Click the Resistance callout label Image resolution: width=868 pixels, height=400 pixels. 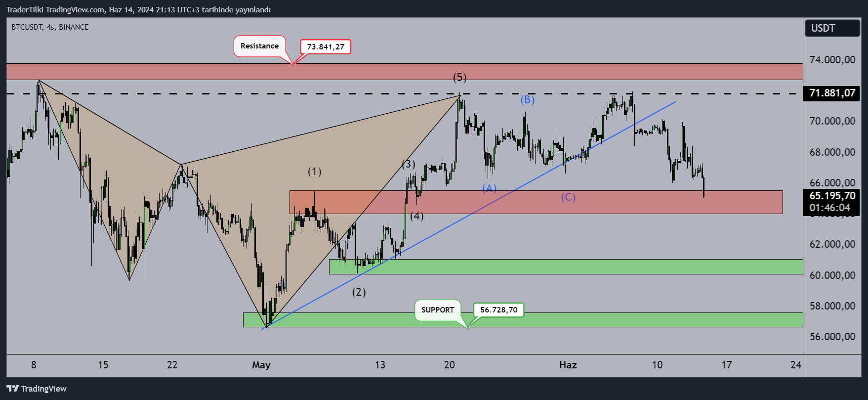[x=260, y=46]
